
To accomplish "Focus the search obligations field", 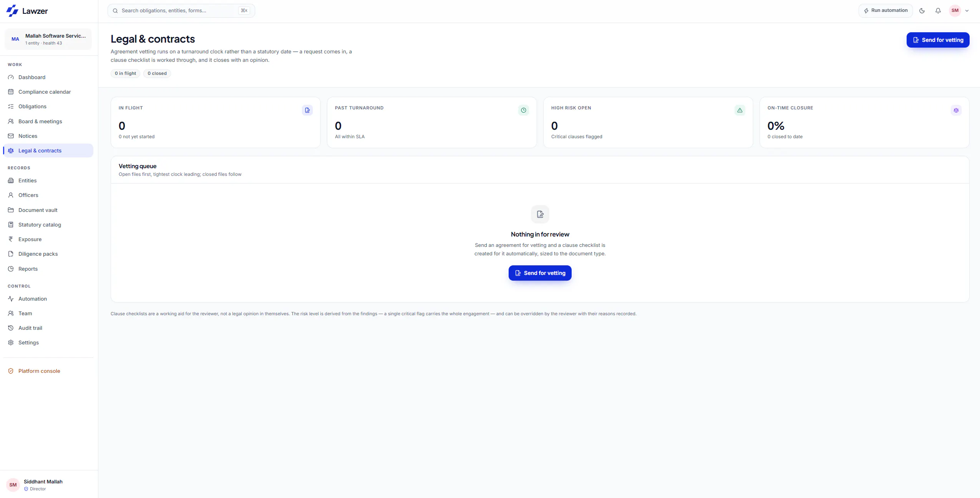I will 181,11.
